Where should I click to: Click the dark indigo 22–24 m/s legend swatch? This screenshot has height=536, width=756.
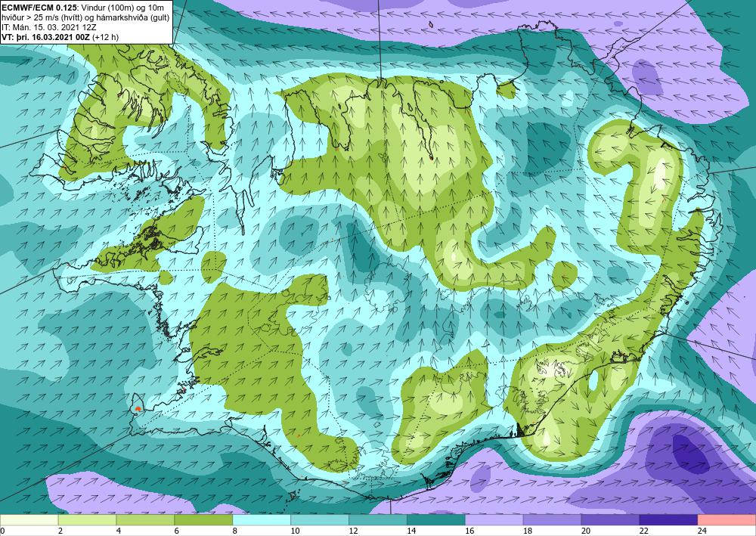pyautogui.click(x=669, y=520)
